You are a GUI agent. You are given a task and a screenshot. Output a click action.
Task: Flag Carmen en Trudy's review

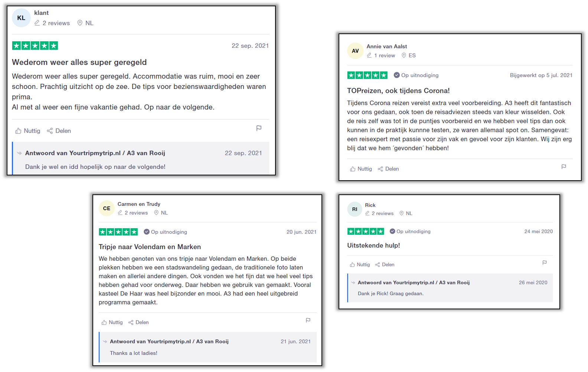[x=308, y=320]
